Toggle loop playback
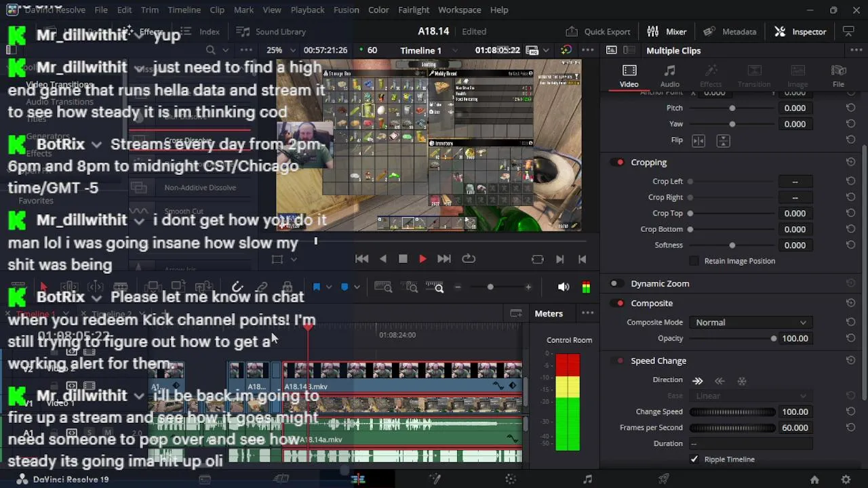868x488 pixels. [x=469, y=259]
